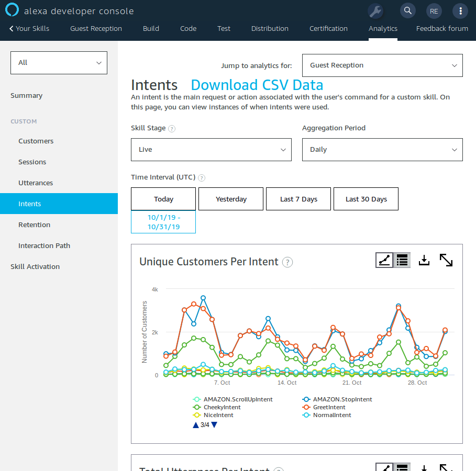Open the Utterances section in the sidebar
The width and height of the screenshot is (476, 471).
[36, 183]
